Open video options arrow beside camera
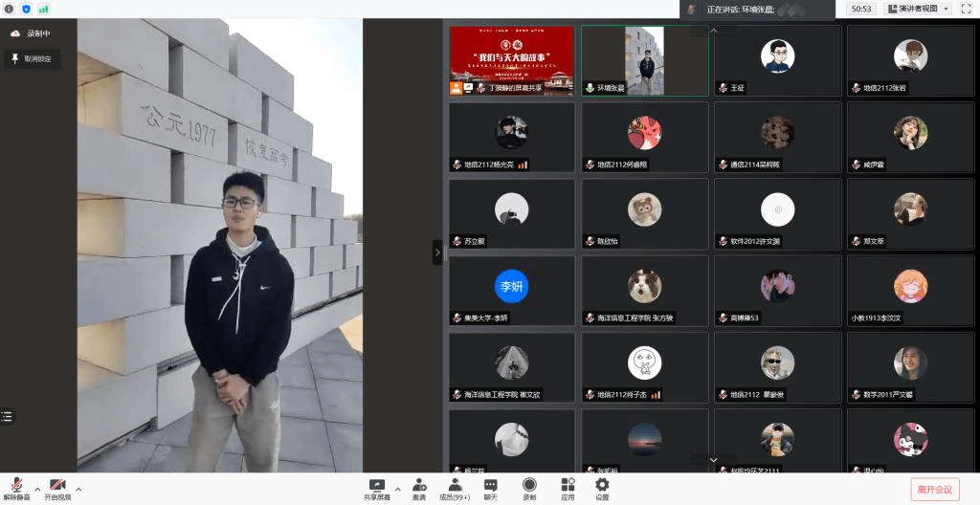 [78, 489]
